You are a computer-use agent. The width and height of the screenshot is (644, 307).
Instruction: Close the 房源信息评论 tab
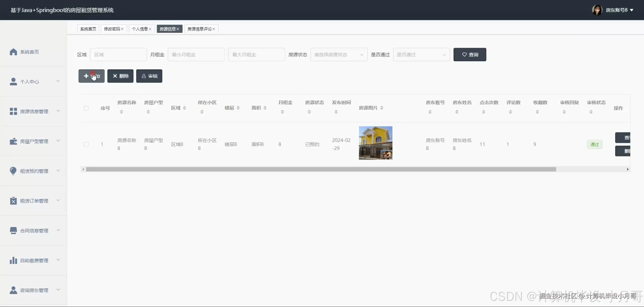(x=214, y=29)
